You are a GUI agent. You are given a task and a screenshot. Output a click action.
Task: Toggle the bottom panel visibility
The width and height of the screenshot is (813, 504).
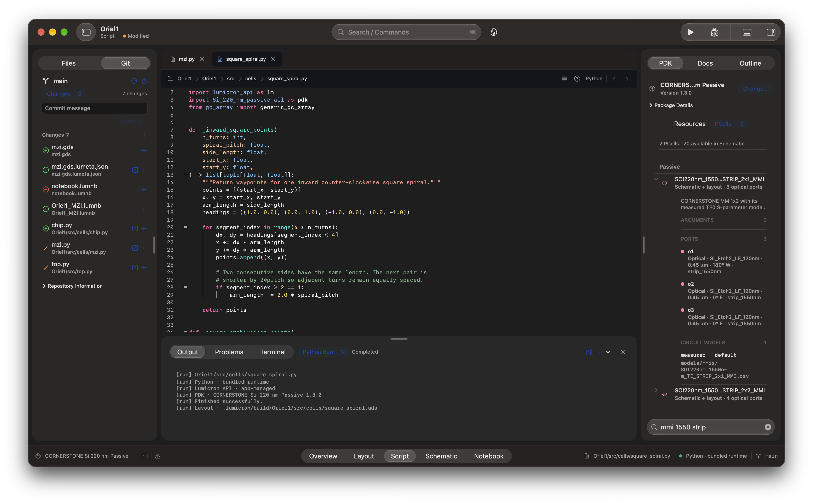(747, 32)
